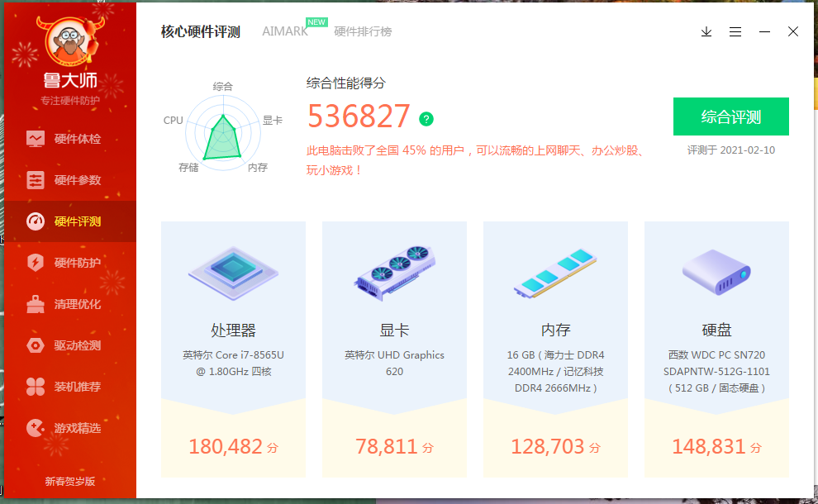818x504 pixels.
Task: Click the 评测于 2021-02-10 date text
Action: pyautogui.click(x=731, y=150)
